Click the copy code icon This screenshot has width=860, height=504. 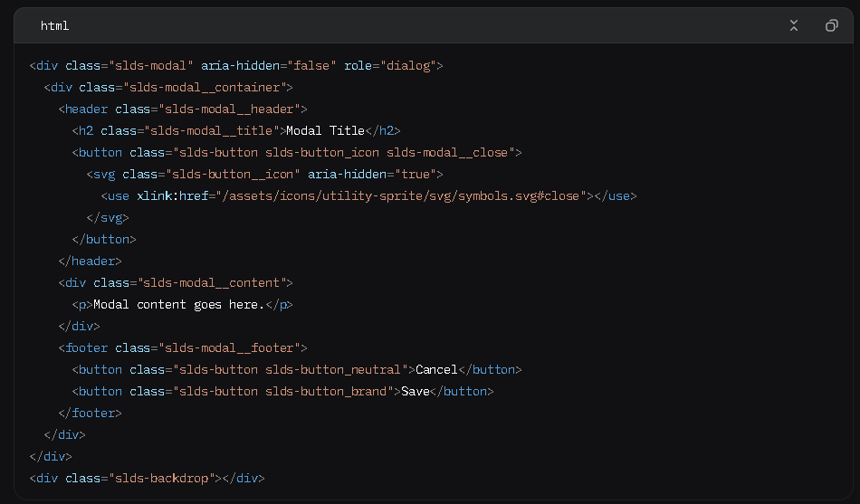pyautogui.click(x=831, y=25)
